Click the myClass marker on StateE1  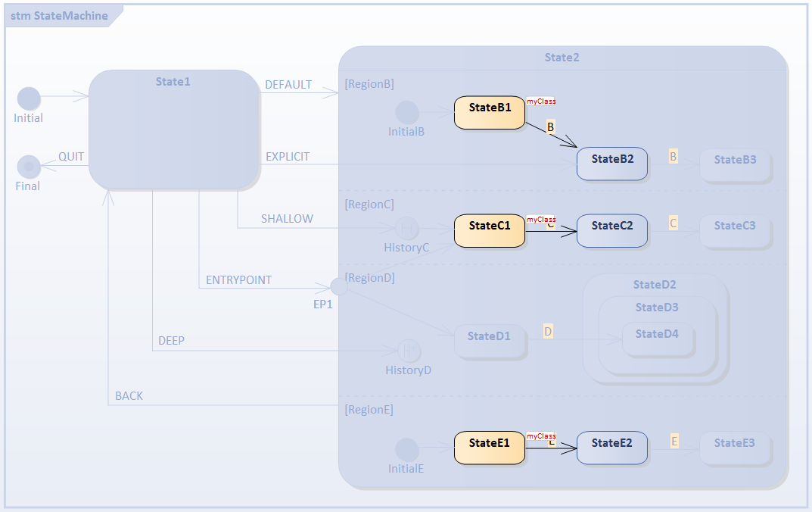click(x=540, y=436)
